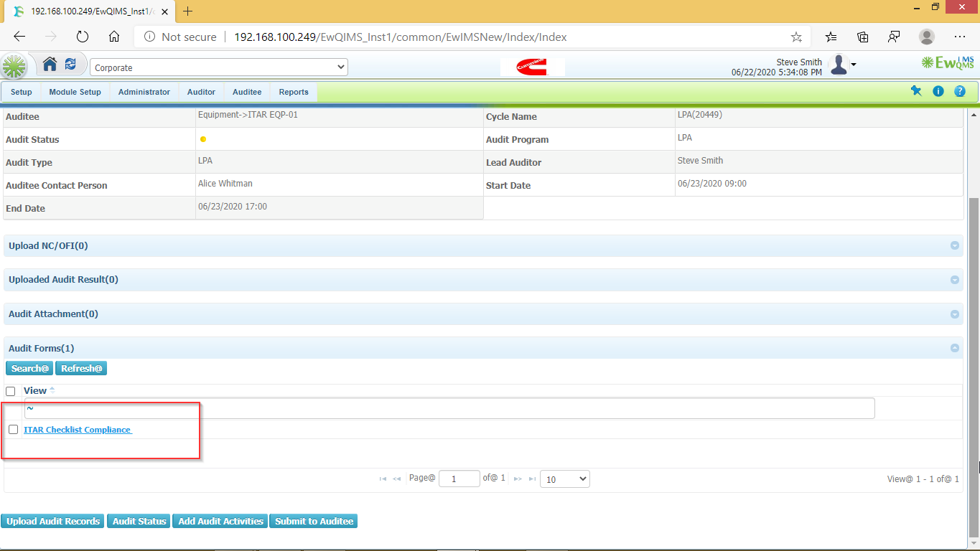
Task: Select 'Equipment->ITAR EQP-01' auditee value
Action: (248, 115)
